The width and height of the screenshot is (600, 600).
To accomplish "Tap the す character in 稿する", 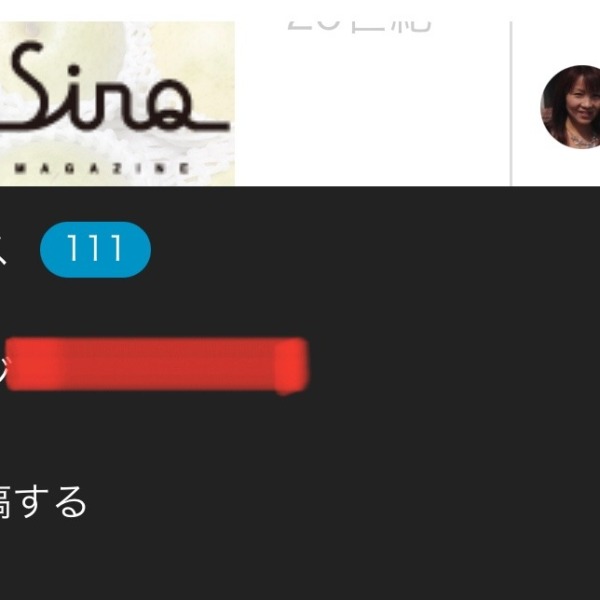I will click(35, 502).
